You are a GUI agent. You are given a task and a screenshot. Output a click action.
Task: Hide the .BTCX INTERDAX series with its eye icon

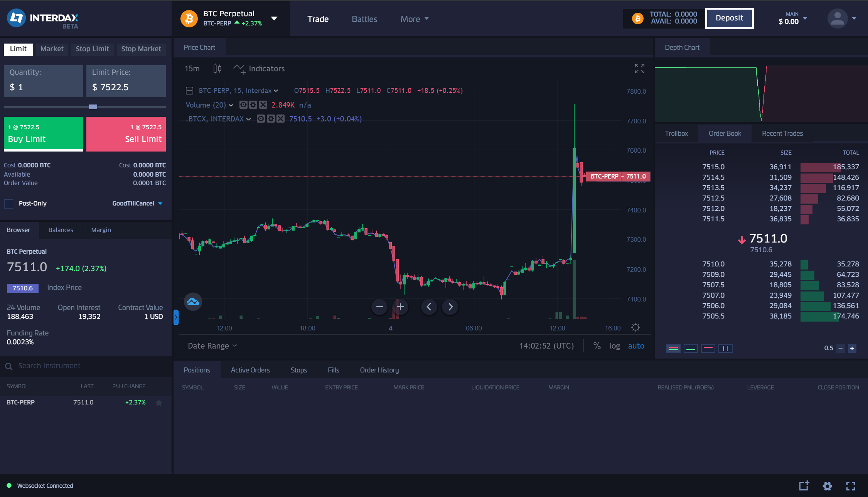(261, 119)
